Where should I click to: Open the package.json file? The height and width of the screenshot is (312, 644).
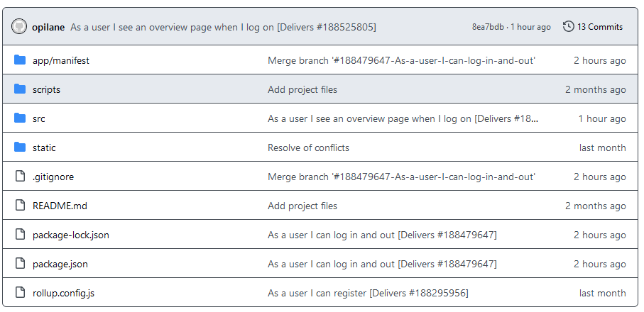(60, 264)
